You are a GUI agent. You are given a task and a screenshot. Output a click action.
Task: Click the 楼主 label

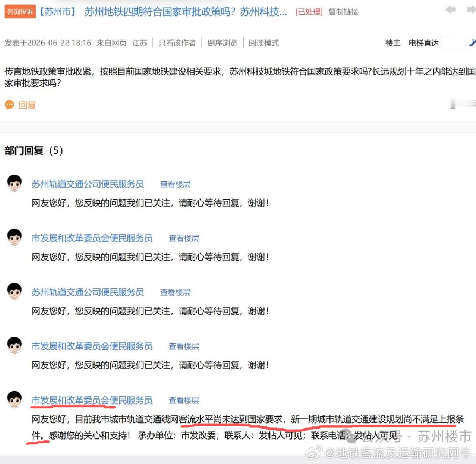click(393, 43)
